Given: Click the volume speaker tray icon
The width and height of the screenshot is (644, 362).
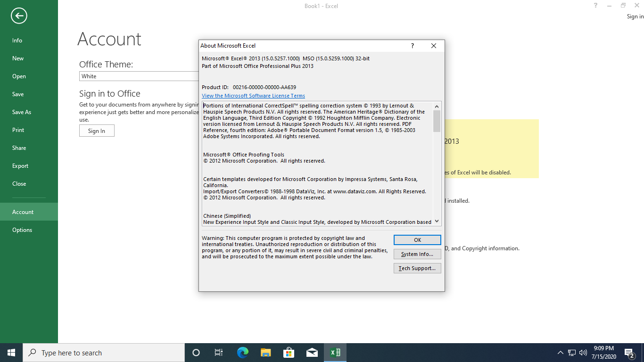Looking at the screenshot, I should coord(583,353).
